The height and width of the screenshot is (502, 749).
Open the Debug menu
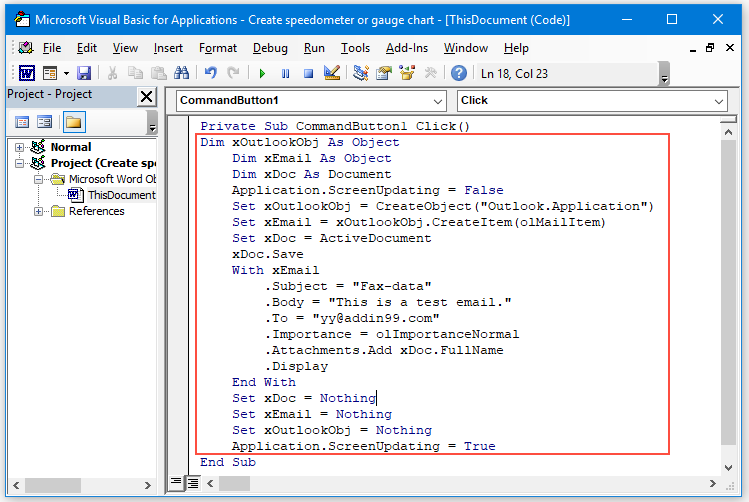tap(270, 48)
